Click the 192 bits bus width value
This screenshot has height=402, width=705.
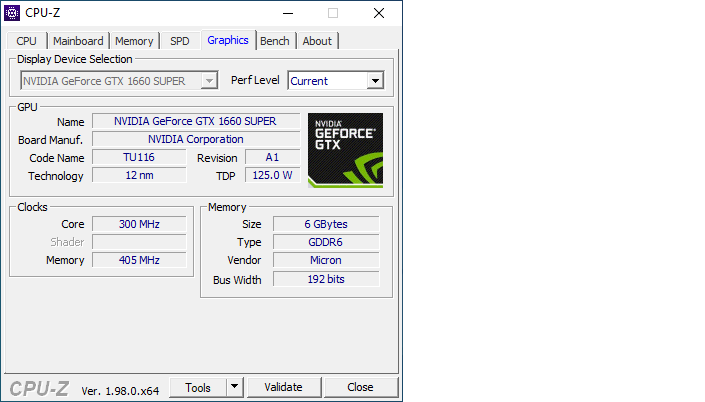pos(326,279)
